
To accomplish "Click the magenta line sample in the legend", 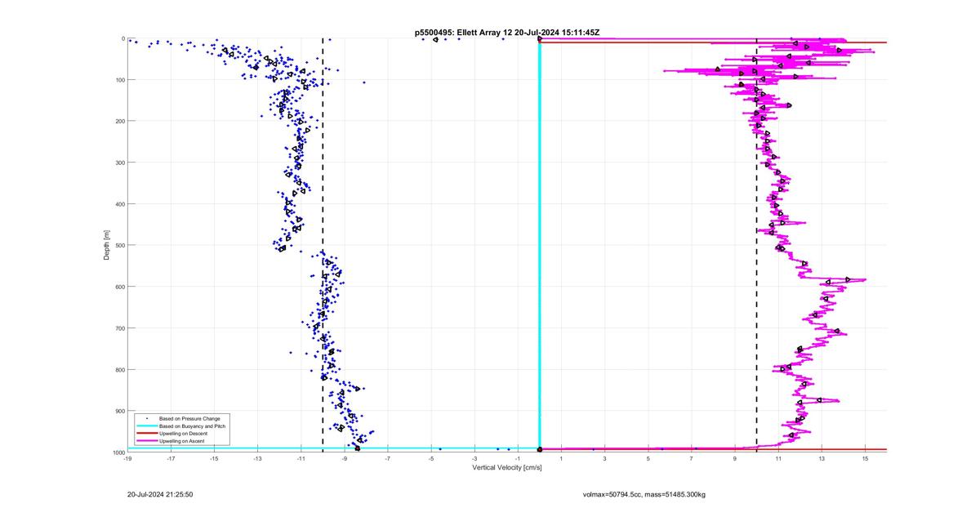I will [x=146, y=441].
